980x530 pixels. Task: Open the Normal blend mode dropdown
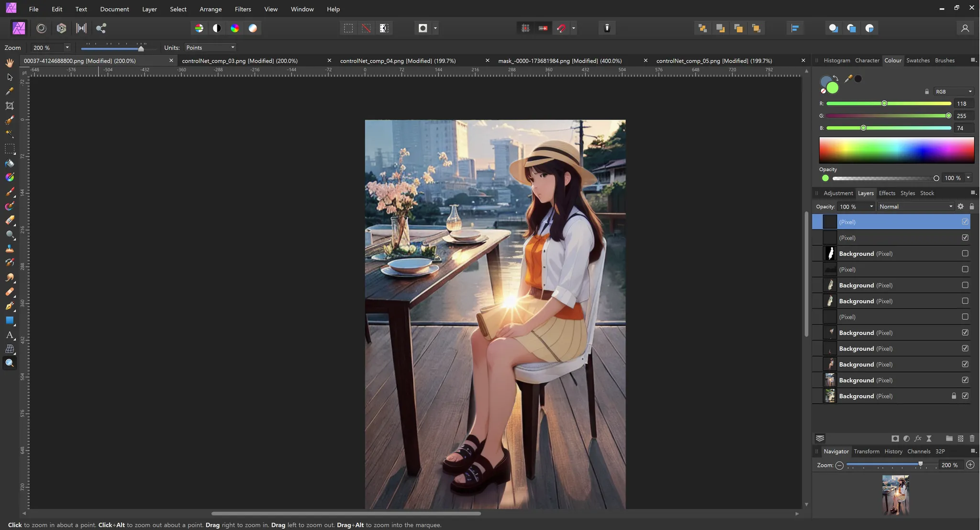[x=915, y=206]
